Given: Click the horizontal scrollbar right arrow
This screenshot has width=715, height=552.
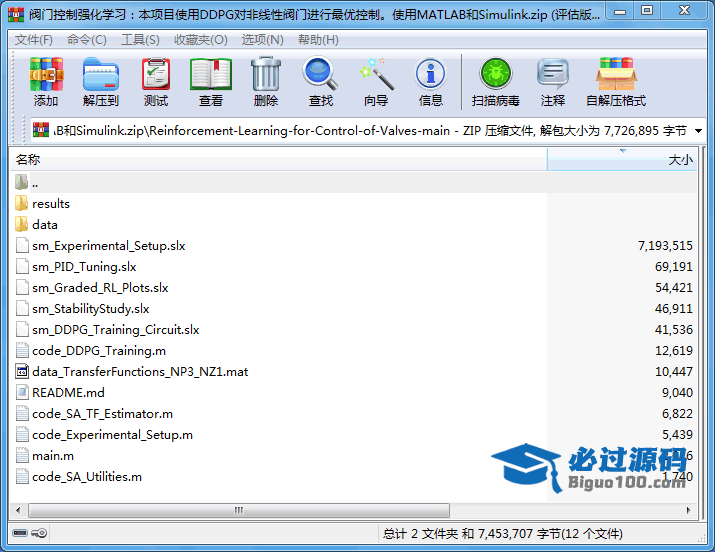Looking at the screenshot, I should [689, 510].
